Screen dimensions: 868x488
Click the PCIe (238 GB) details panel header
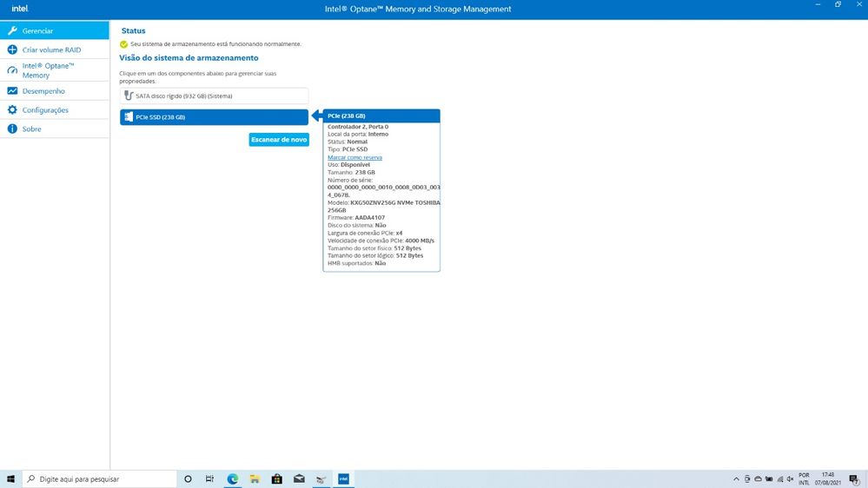click(381, 115)
